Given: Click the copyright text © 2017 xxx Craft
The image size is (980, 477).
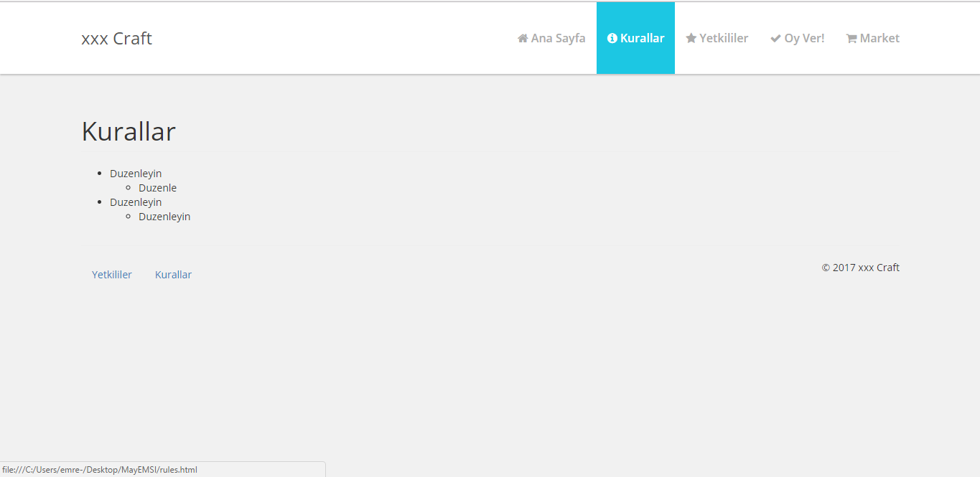Looking at the screenshot, I should click(860, 268).
